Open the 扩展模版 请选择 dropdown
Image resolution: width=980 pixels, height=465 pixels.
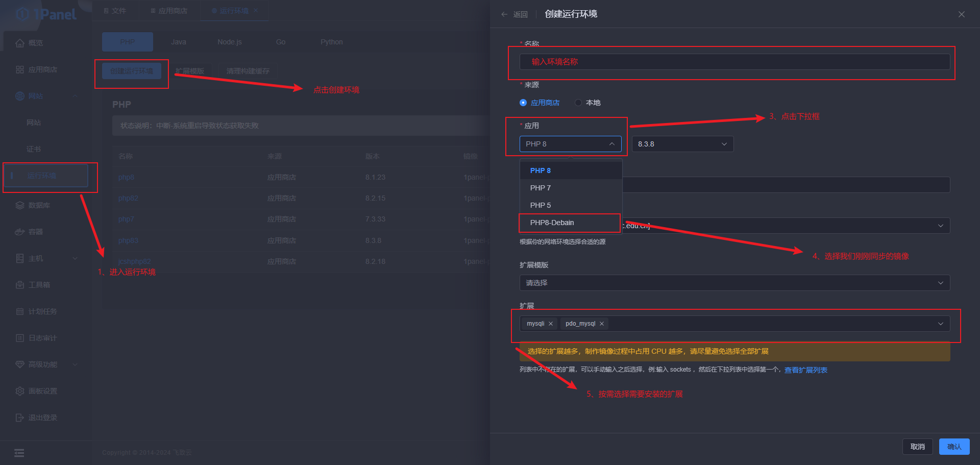click(735, 283)
